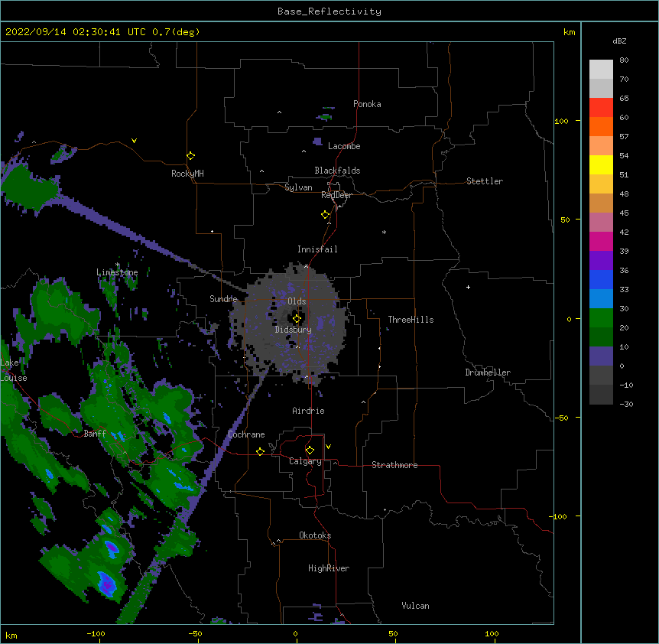659x644 pixels.
Task: Click the purple 39 dBZ legend swatch
Action: 601,260
